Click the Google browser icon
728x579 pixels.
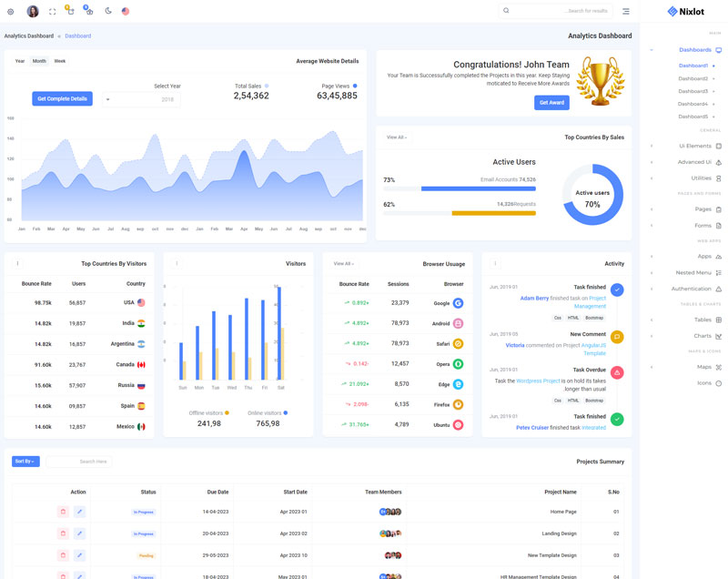[459, 303]
